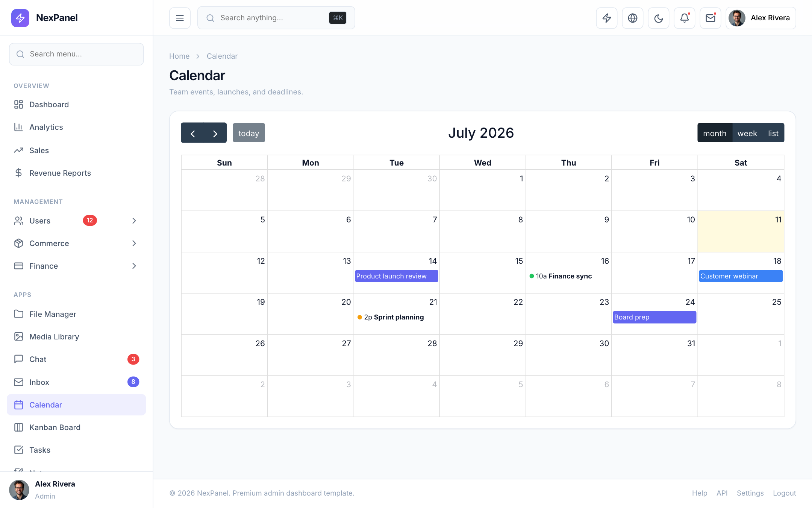
Task: Click the API footer link
Action: (722, 493)
